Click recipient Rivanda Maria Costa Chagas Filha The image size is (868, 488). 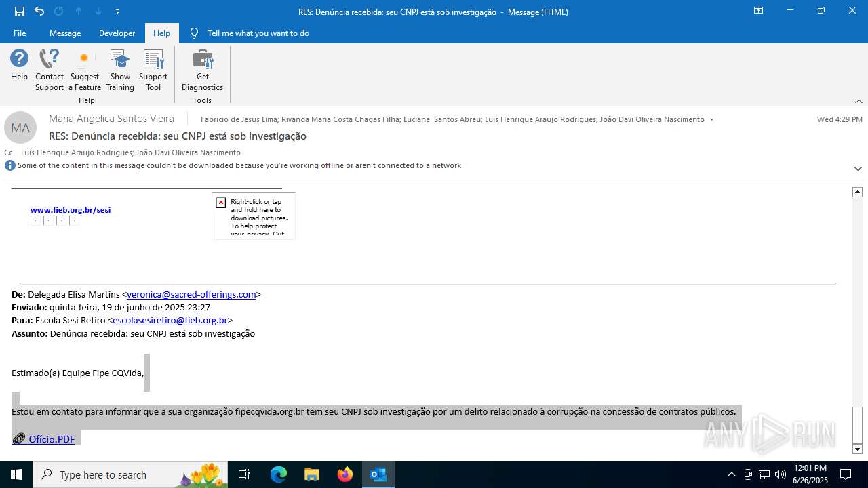point(340,119)
